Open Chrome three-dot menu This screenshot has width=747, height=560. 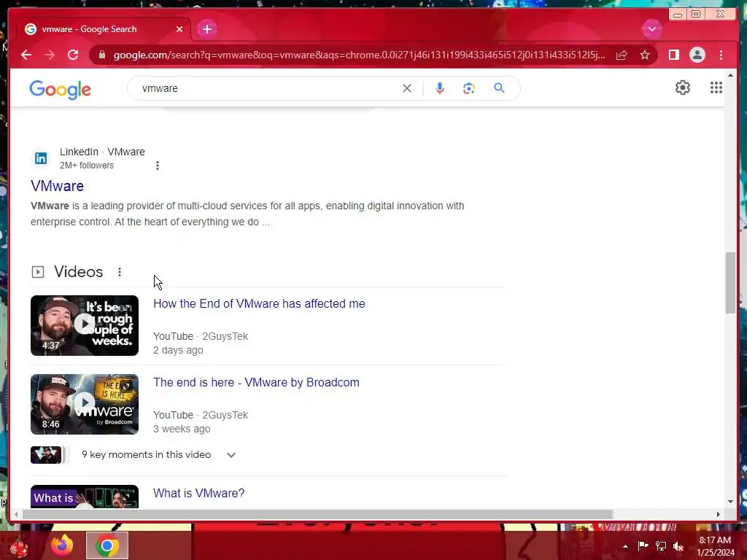pos(721,55)
